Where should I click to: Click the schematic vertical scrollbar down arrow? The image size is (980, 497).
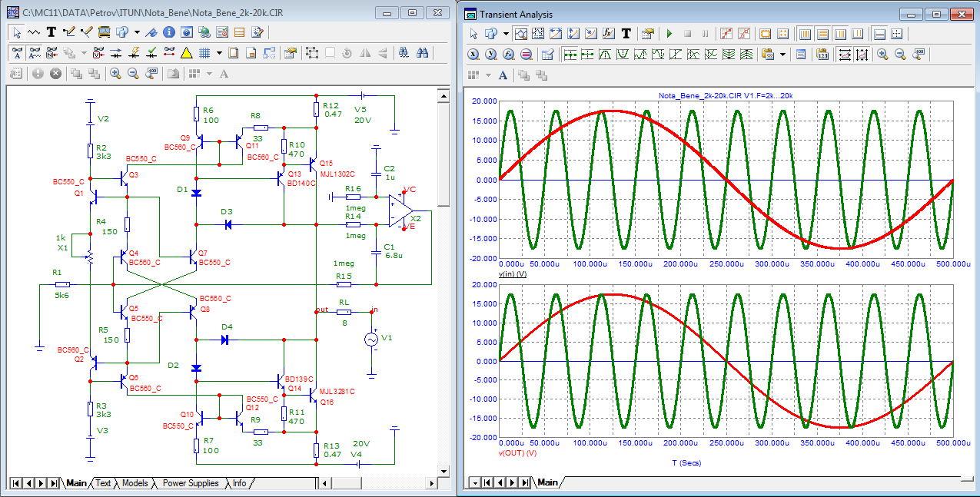click(443, 470)
